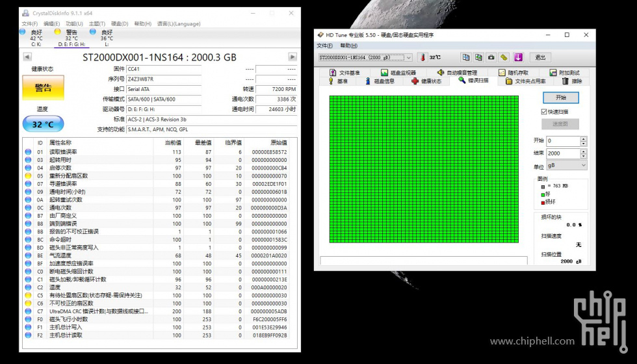Go to previous disk with left arrow in CrystalDiskInfo
637x364 pixels.
click(27, 57)
